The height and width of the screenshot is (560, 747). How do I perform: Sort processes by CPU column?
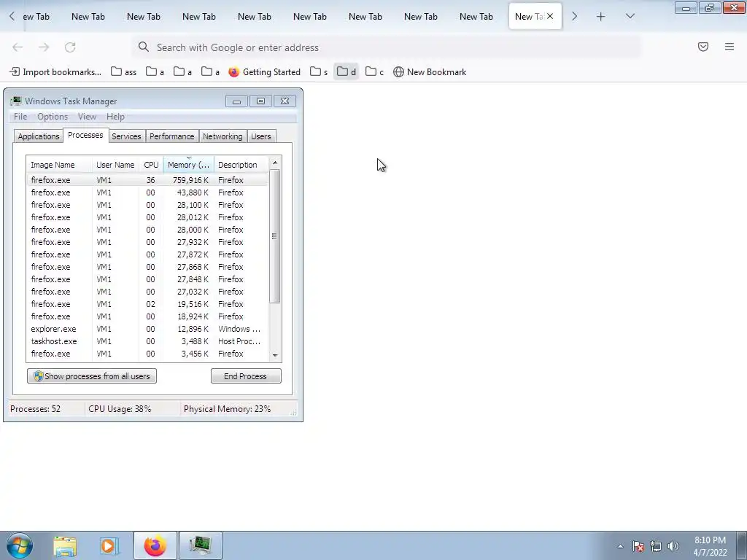pyautogui.click(x=151, y=165)
